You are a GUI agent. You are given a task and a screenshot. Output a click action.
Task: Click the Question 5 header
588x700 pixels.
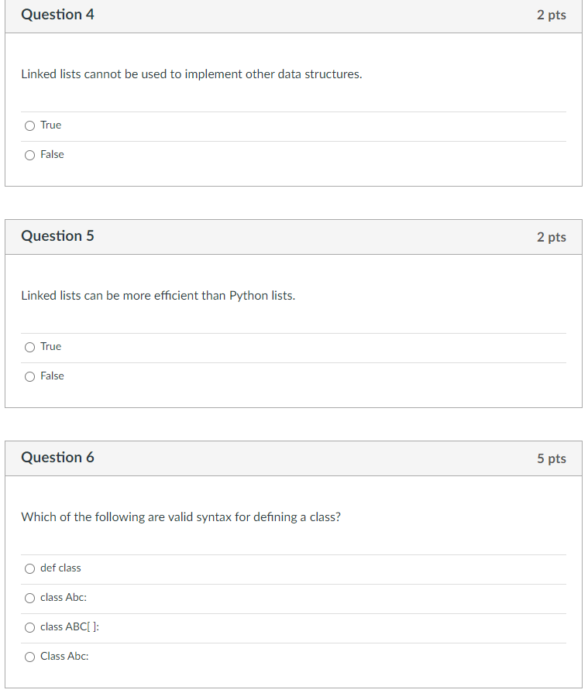tap(58, 236)
